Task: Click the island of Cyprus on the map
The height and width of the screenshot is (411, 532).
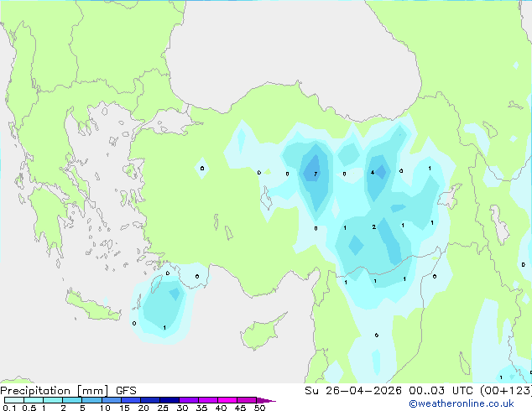Action: click(x=259, y=334)
